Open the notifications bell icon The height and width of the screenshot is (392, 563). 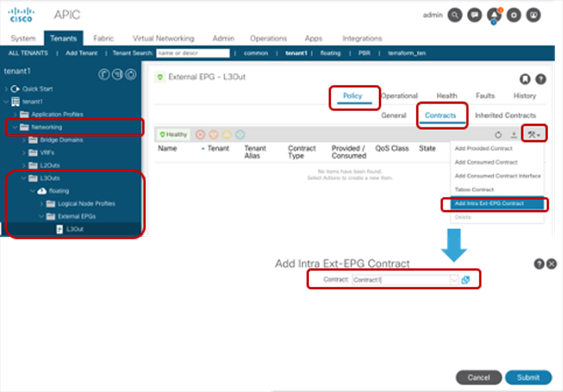pos(494,15)
